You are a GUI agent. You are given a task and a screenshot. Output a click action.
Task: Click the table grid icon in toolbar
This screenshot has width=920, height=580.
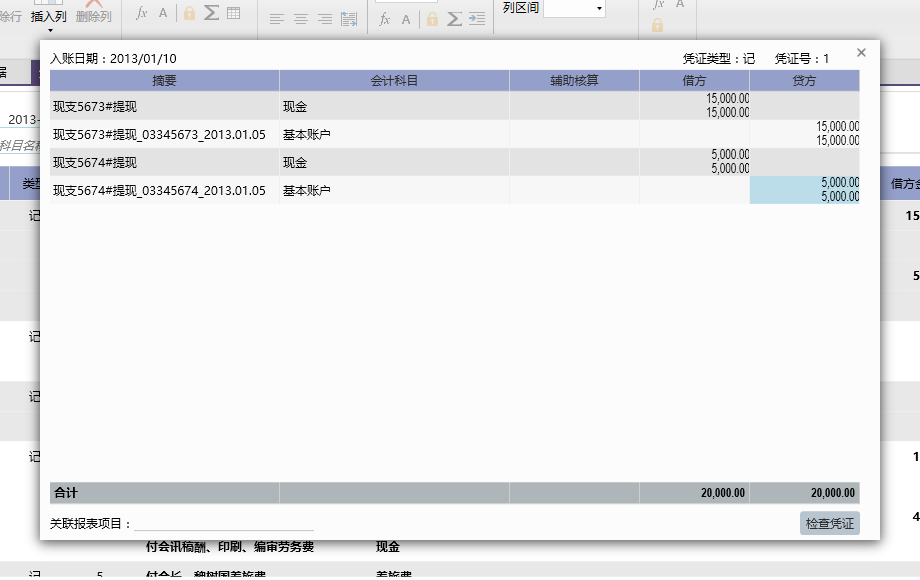coord(233,14)
